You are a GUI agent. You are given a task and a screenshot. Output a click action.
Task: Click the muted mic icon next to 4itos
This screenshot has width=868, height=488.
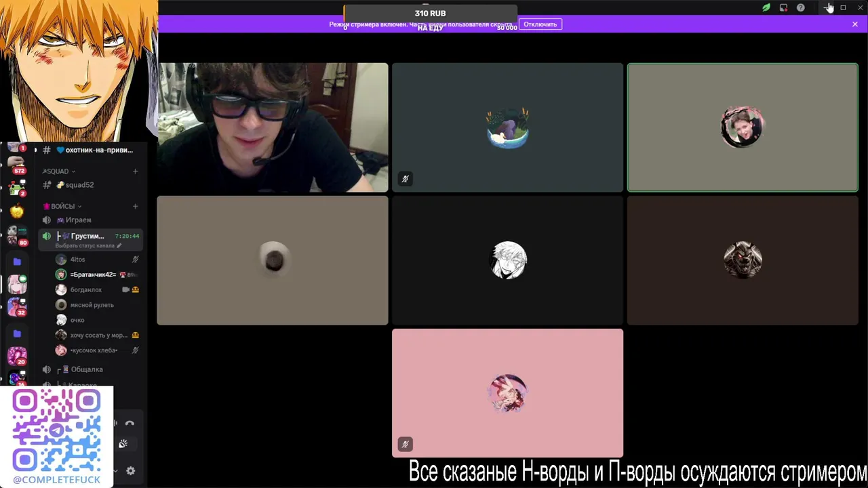135,260
